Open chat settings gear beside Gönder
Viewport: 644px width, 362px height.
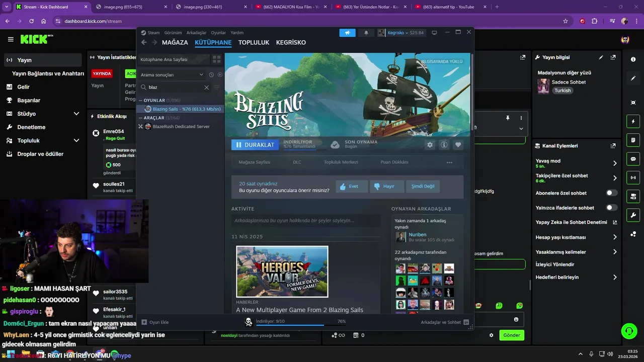tap(492, 335)
